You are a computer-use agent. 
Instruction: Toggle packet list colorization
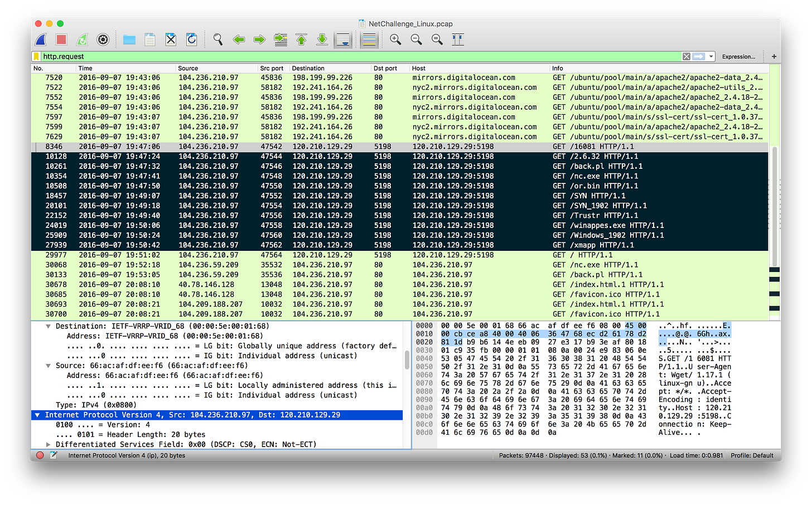369,40
